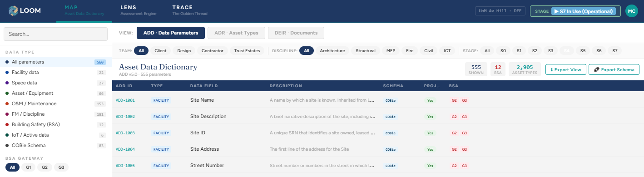Click the 'Site Address' data field
This screenshot has height=177, width=644.
pos(204,149)
